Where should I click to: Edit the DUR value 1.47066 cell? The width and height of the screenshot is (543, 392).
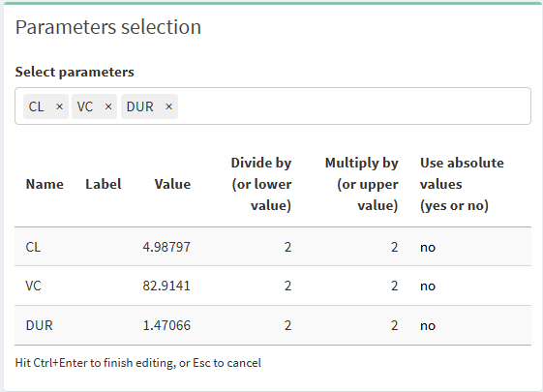tap(166, 325)
